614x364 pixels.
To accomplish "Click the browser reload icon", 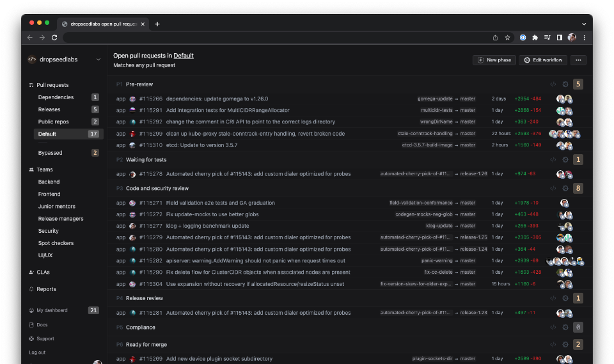I will (54, 38).
